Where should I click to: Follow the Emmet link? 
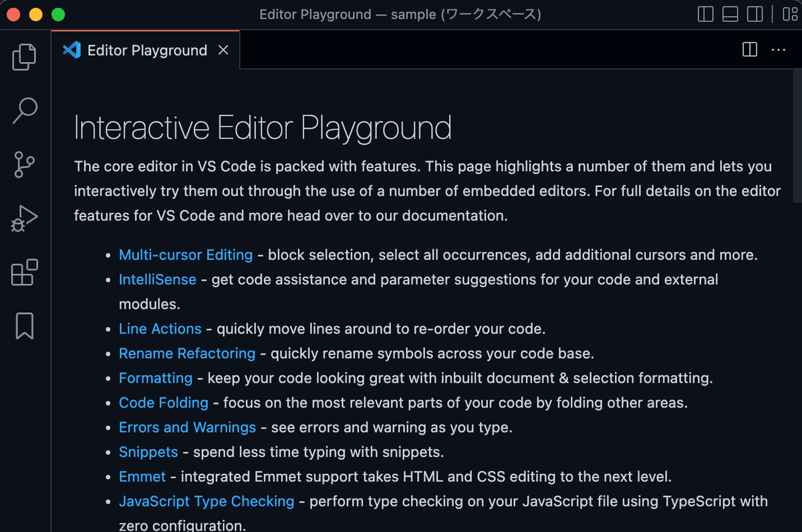click(x=142, y=477)
